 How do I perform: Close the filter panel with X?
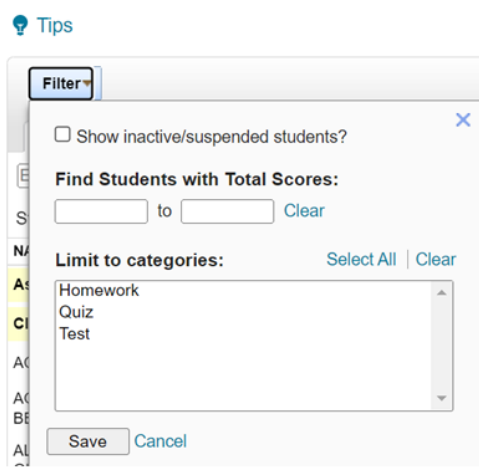[x=463, y=120]
